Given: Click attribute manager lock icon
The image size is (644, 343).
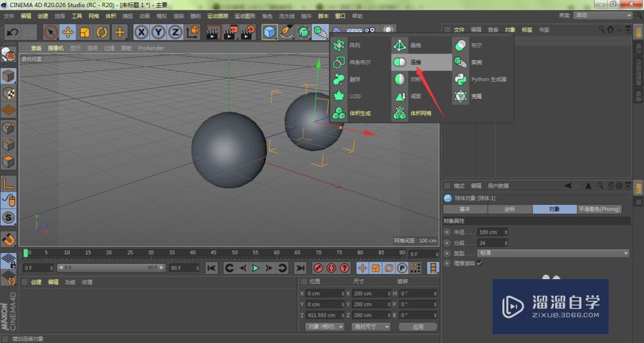Looking at the screenshot, I should pos(611,186).
